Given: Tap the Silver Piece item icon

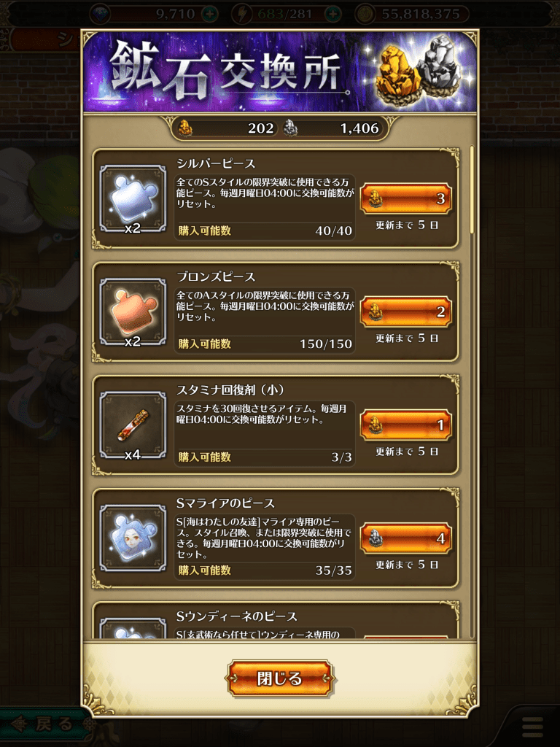Looking at the screenshot, I should pos(133,198).
